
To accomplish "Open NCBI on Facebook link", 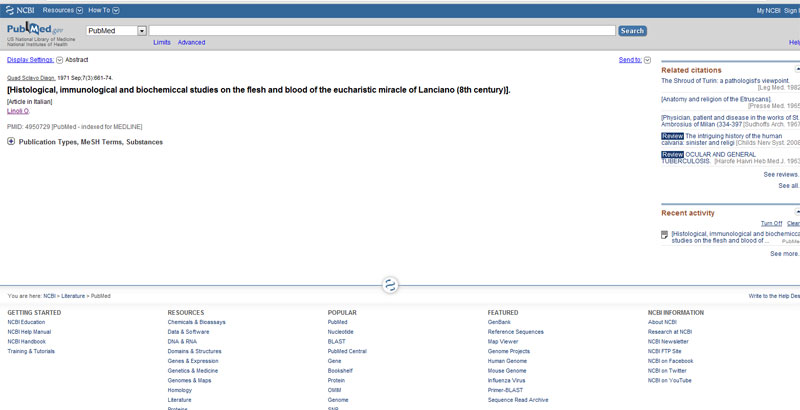I will pyautogui.click(x=670, y=361).
